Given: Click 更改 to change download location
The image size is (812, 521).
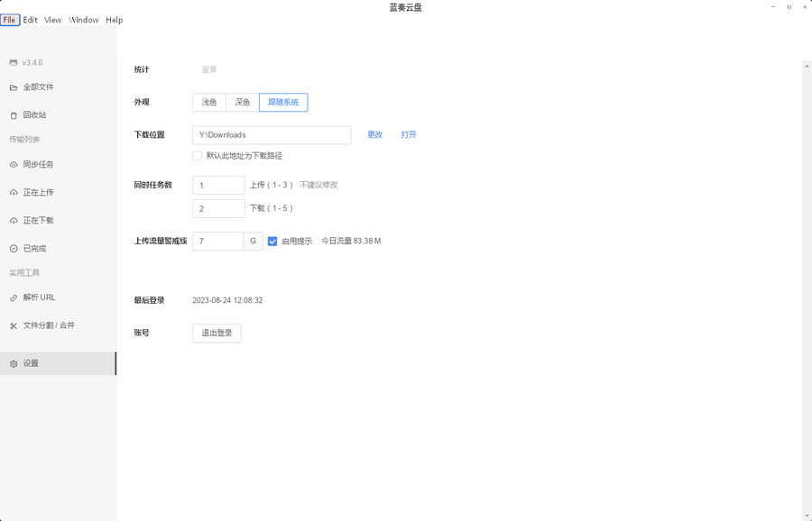Looking at the screenshot, I should (374, 135).
